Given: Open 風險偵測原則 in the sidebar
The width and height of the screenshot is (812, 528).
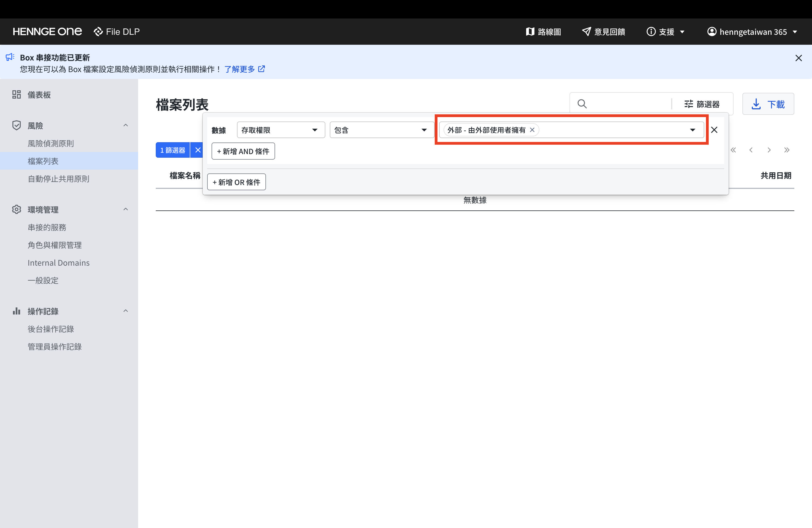Looking at the screenshot, I should tap(51, 143).
